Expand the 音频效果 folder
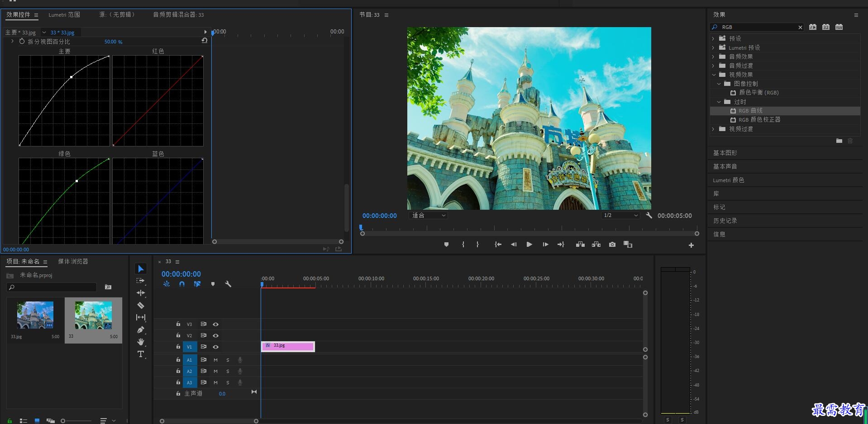Screen dimensions: 868x424 tap(713, 57)
